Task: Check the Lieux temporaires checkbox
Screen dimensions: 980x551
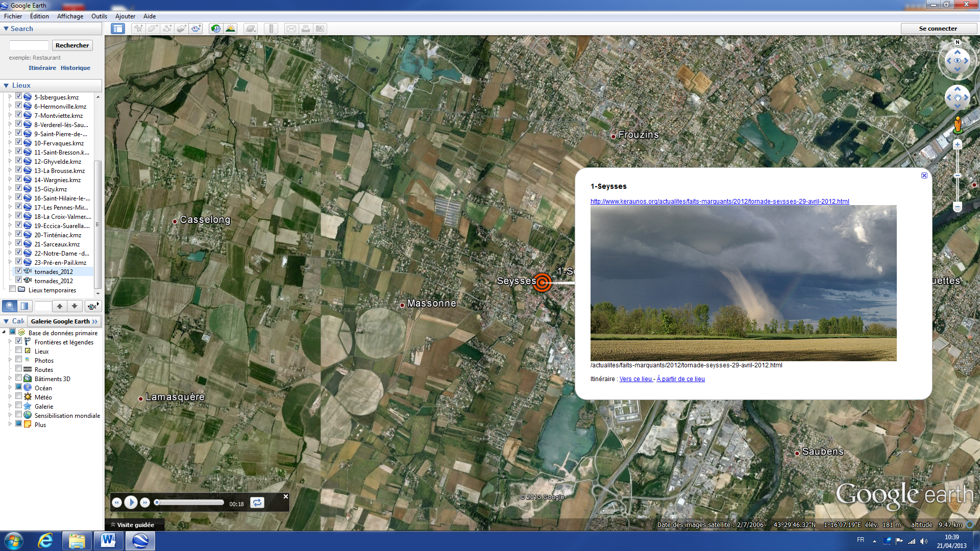Action: pos(12,289)
